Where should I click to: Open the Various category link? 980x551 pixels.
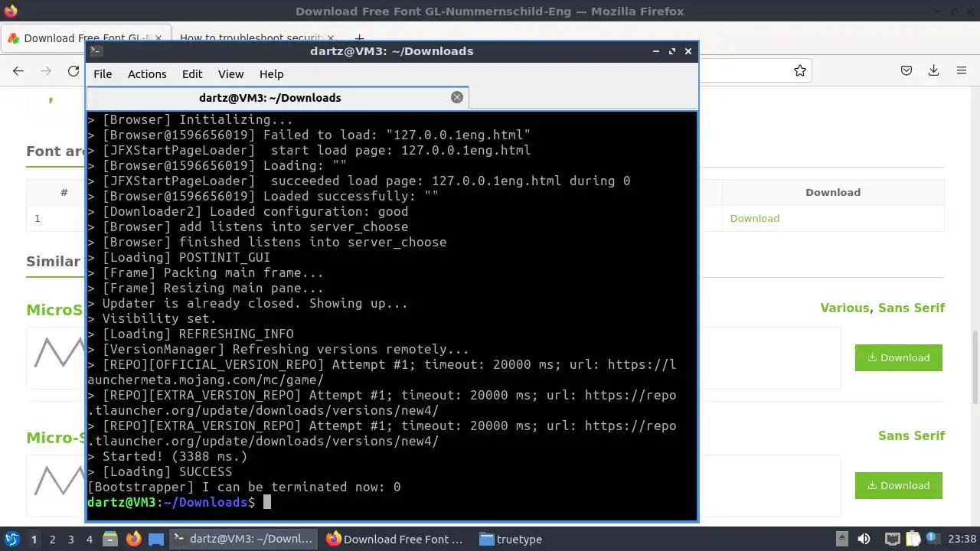(x=844, y=308)
